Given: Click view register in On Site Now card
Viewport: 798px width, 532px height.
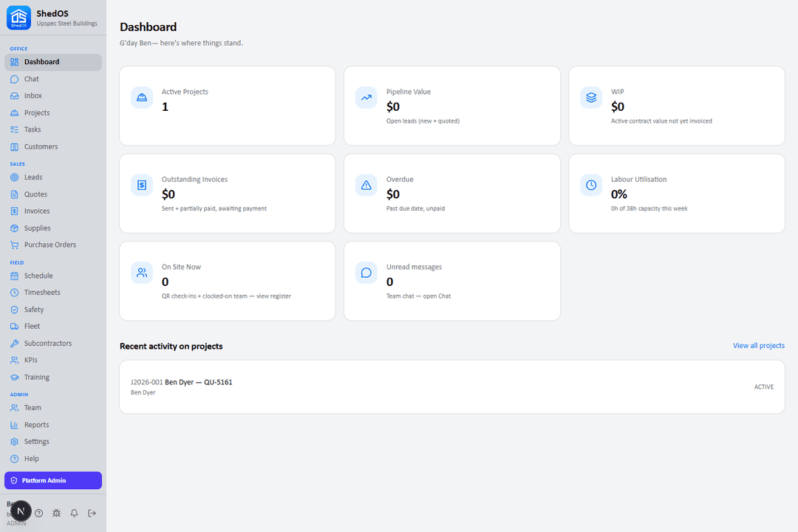Looking at the screenshot, I should (x=273, y=296).
